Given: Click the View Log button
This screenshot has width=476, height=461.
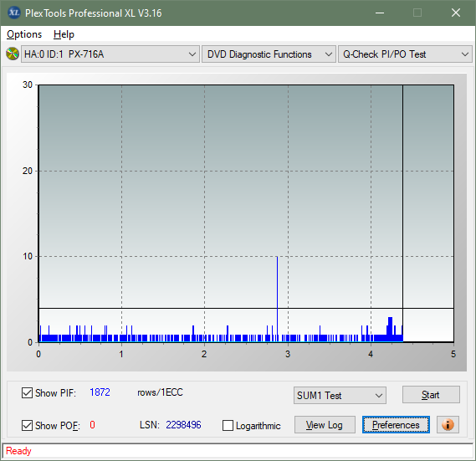Looking at the screenshot, I should tap(325, 425).
